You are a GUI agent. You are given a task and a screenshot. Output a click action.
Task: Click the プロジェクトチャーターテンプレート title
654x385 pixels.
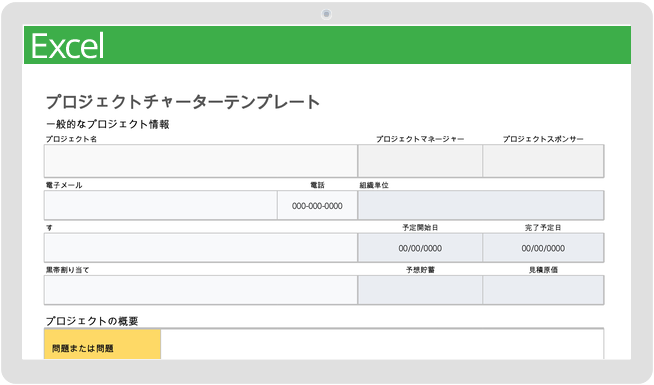click(183, 102)
